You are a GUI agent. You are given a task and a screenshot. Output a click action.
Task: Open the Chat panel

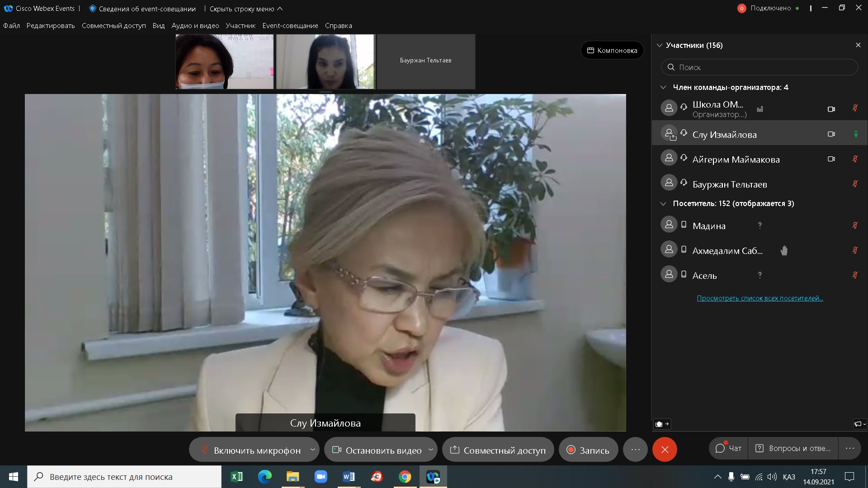[x=728, y=448]
